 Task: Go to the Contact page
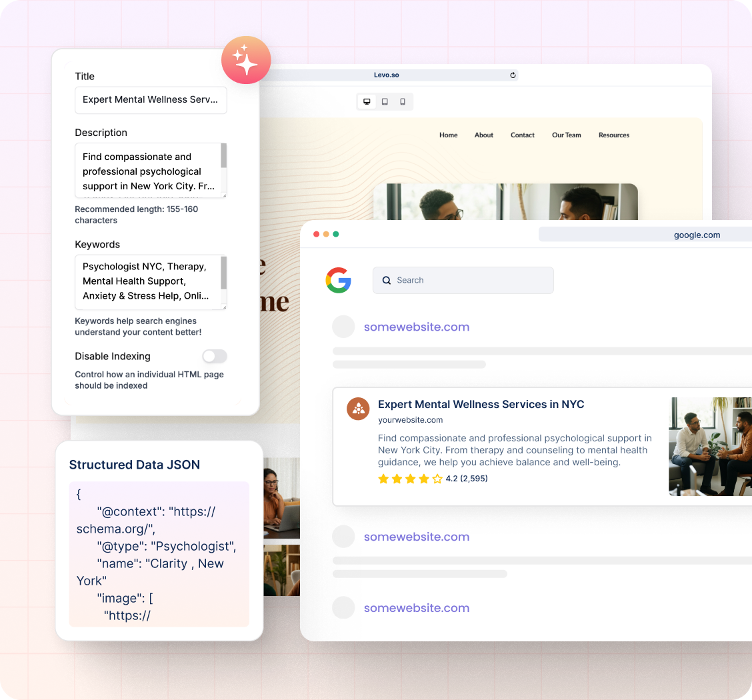tap(523, 135)
